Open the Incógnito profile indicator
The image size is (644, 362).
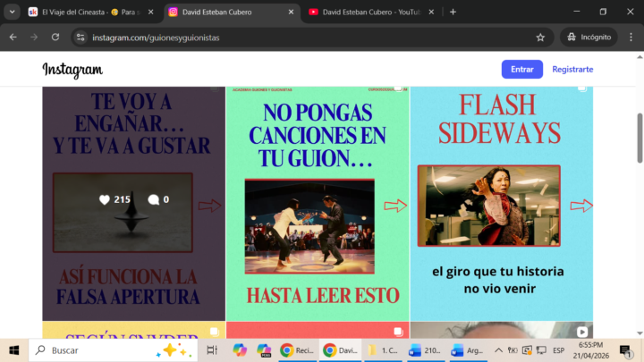(x=589, y=38)
